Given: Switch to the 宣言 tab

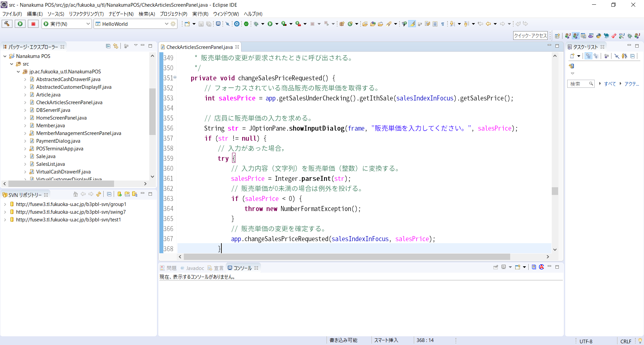Looking at the screenshot, I should pyautogui.click(x=216, y=268).
